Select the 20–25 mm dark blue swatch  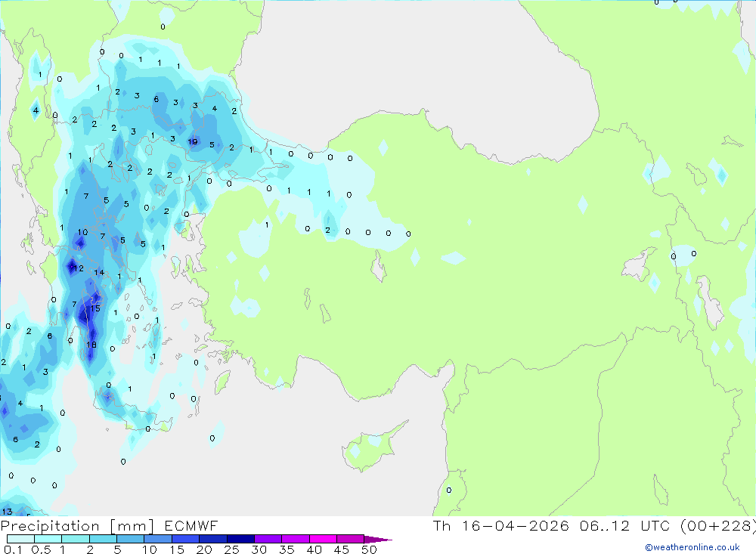pyautogui.click(x=213, y=539)
